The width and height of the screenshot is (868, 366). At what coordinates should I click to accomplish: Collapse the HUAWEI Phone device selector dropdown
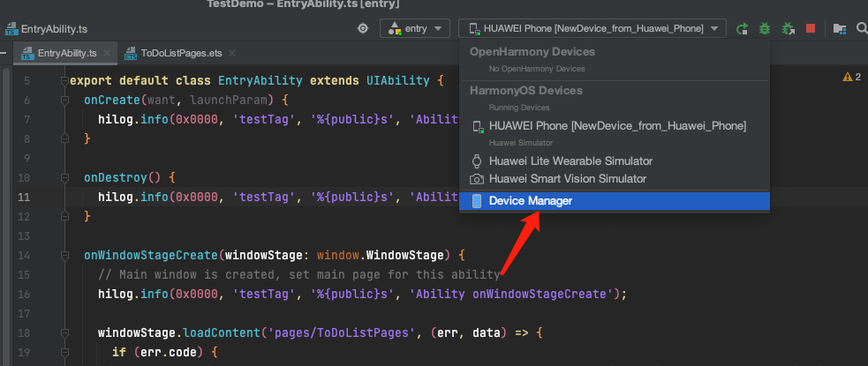click(x=593, y=28)
